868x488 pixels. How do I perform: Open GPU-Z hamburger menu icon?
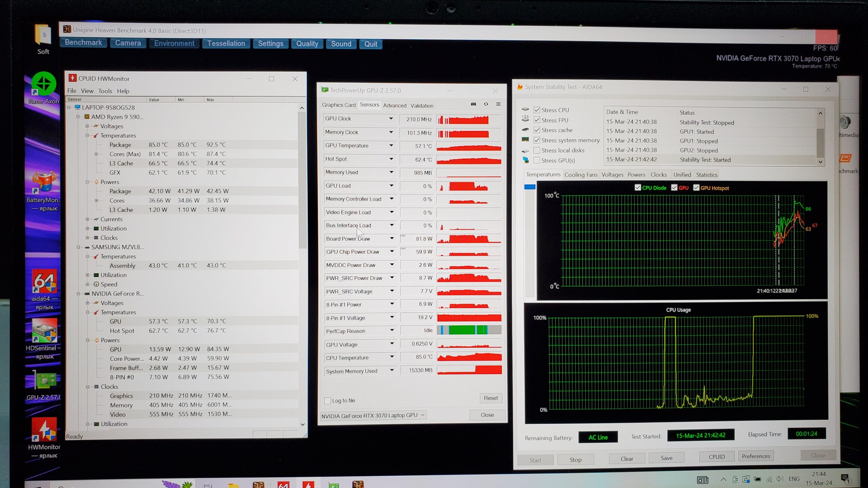pyautogui.click(x=498, y=104)
